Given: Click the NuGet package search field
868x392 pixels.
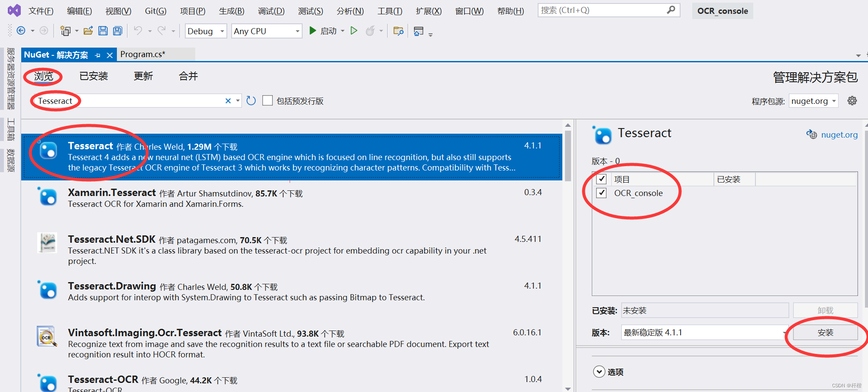Looking at the screenshot, I should point(130,101).
